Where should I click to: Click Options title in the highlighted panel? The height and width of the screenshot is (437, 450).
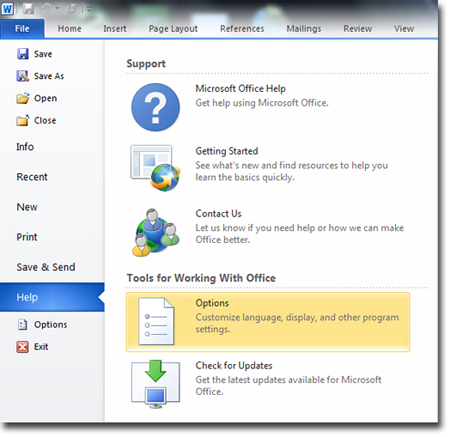pyautogui.click(x=212, y=303)
